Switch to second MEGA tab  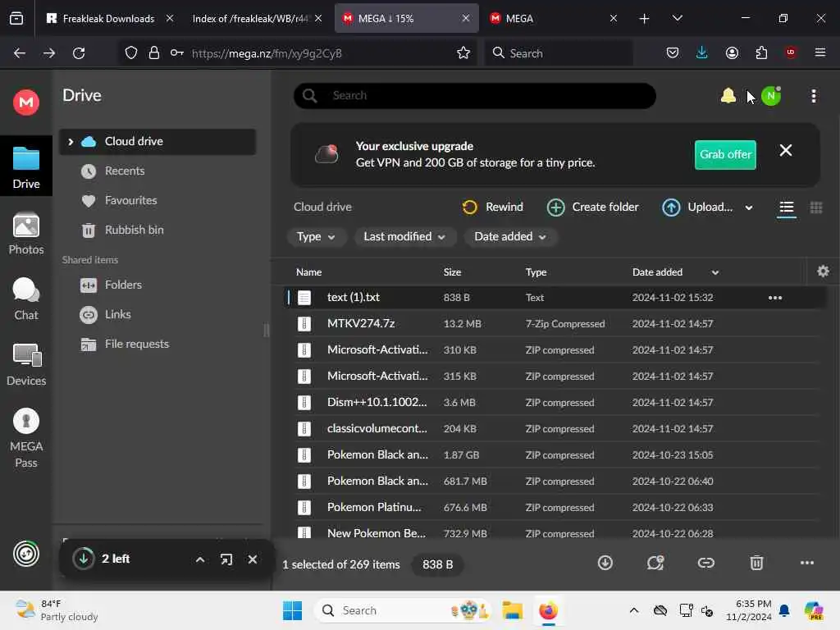(554, 18)
